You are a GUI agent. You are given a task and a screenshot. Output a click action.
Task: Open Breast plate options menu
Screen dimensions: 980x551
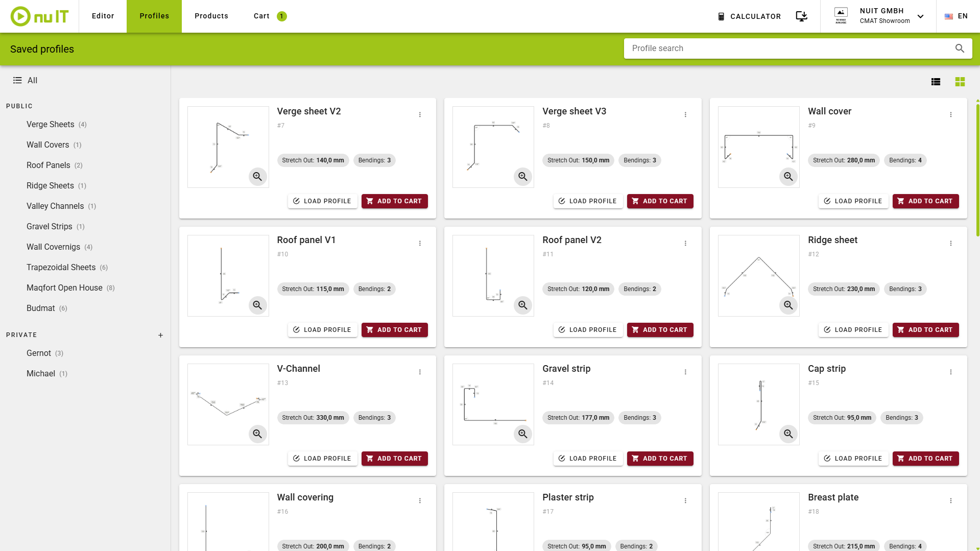click(x=951, y=501)
